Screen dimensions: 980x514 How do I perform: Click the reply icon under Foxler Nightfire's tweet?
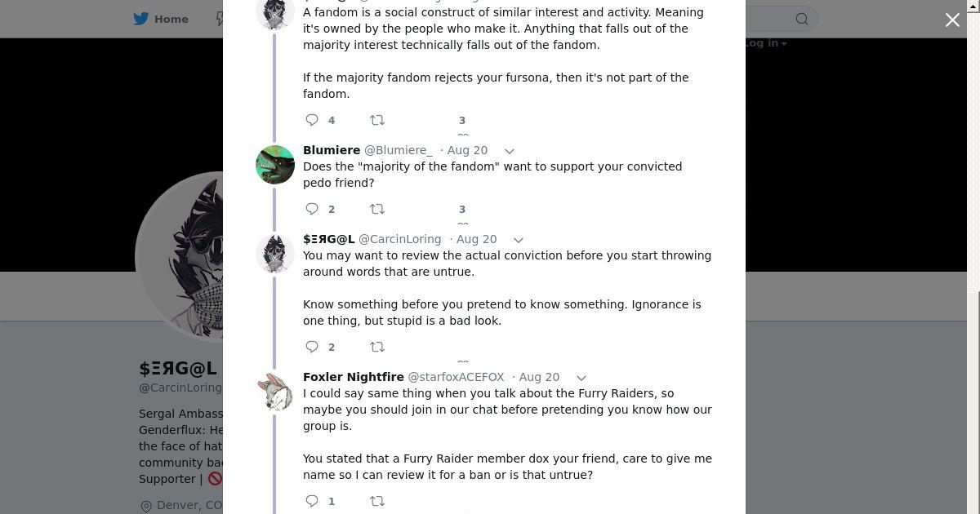pos(312,501)
